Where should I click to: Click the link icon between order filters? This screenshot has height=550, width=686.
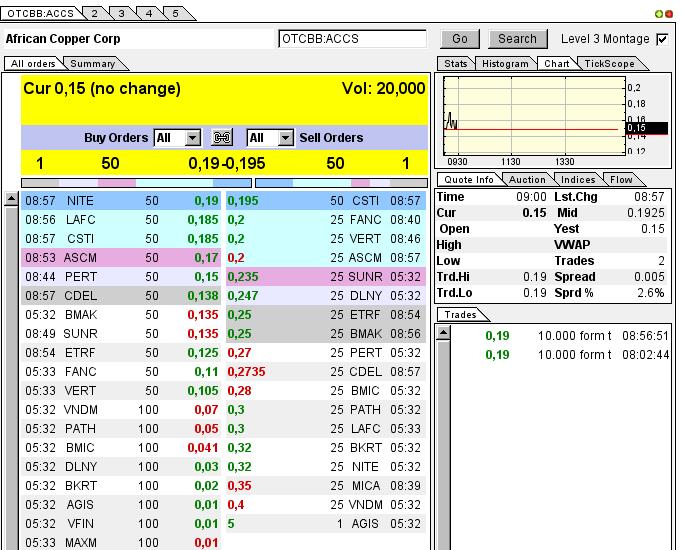point(223,138)
